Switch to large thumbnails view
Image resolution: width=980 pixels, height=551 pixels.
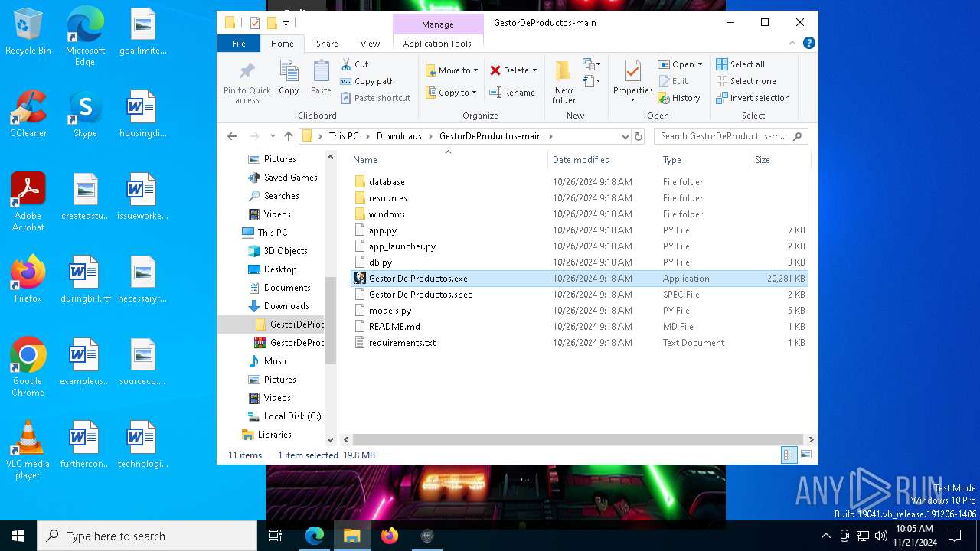coord(805,455)
